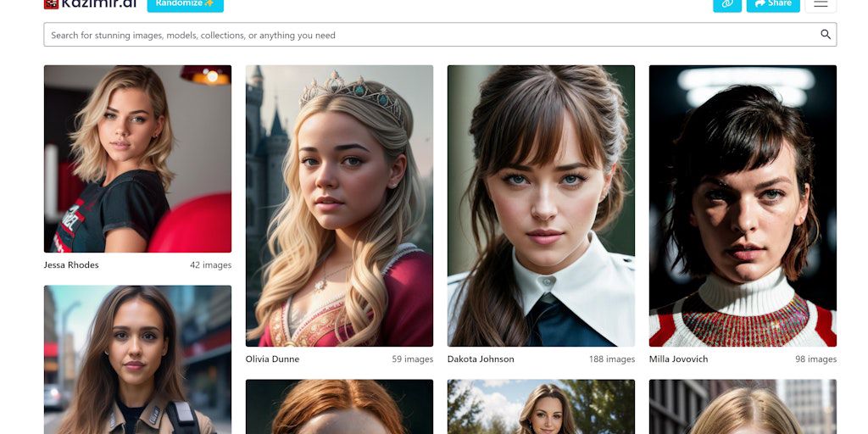The image size is (868, 434).
Task: Click the Kazimir.ai logo icon
Action: tap(51, 4)
